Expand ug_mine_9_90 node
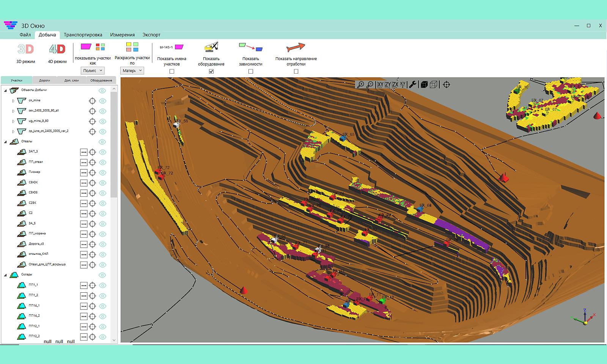The height and width of the screenshot is (364, 607). click(x=13, y=121)
